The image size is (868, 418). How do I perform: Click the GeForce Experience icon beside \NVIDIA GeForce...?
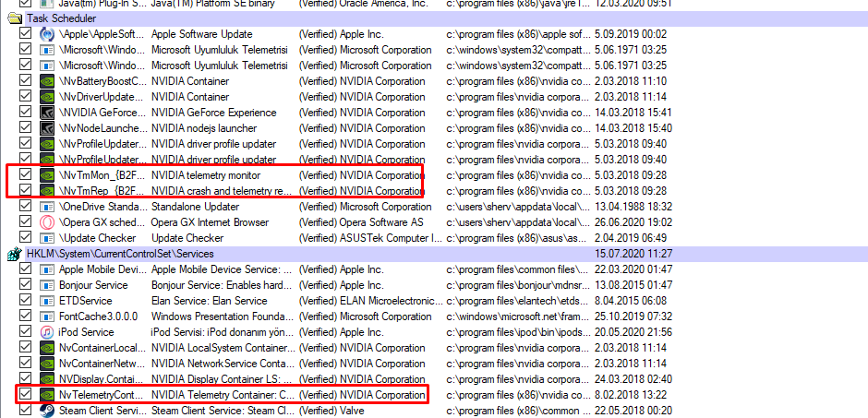47,113
